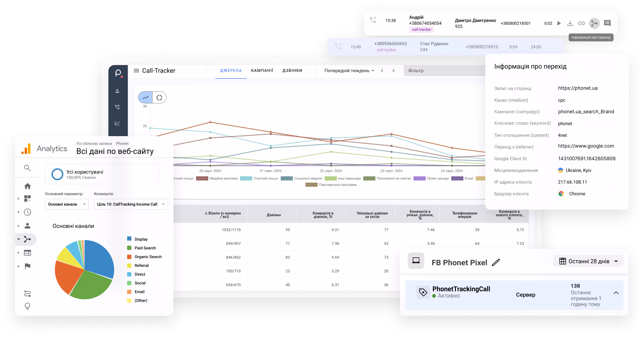
Task: Open Останні 28 днів date dropdown
Action: coord(588,261)
